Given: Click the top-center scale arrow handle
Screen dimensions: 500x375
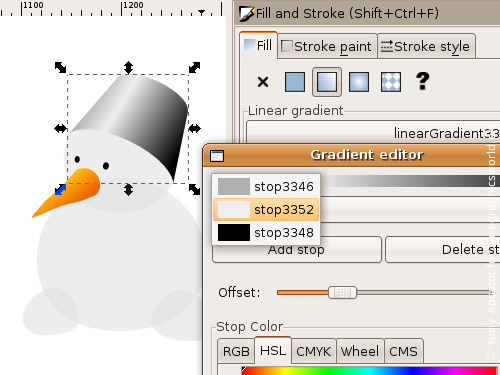Looking at the screenshot, I should [x=128, y=67].
